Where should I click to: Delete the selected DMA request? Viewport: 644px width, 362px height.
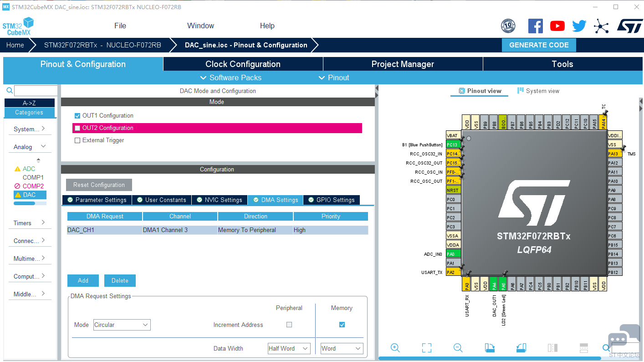(x=120, y=281)
